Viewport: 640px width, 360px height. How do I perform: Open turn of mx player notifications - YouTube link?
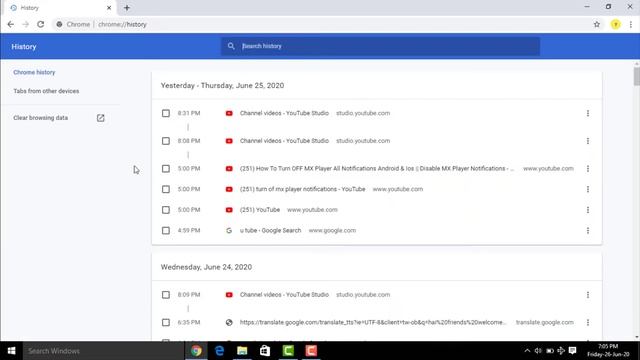[x=302, y=189]
